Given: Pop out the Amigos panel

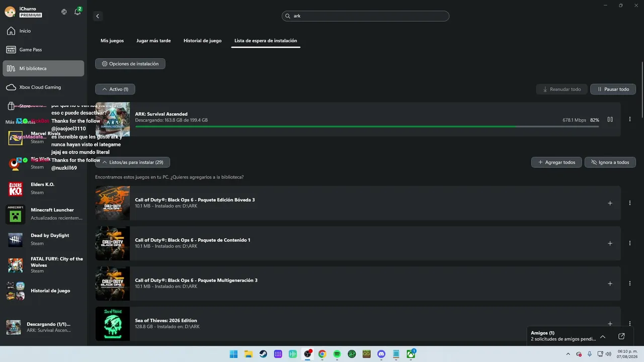Looking at the screenshot, I should [621, 336].
